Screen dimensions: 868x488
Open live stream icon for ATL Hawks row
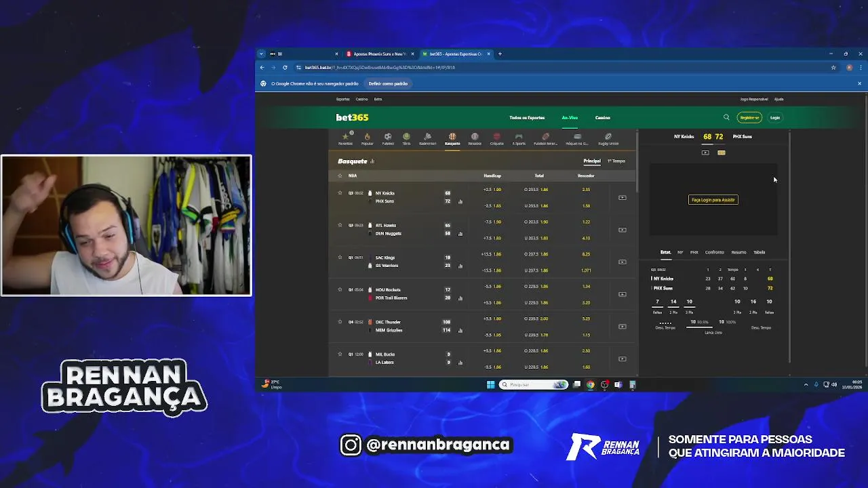622,230
